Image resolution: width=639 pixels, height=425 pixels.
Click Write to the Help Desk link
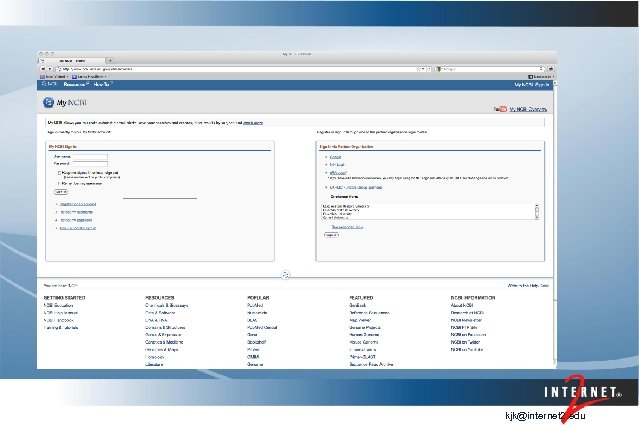[x=528, y=286]
